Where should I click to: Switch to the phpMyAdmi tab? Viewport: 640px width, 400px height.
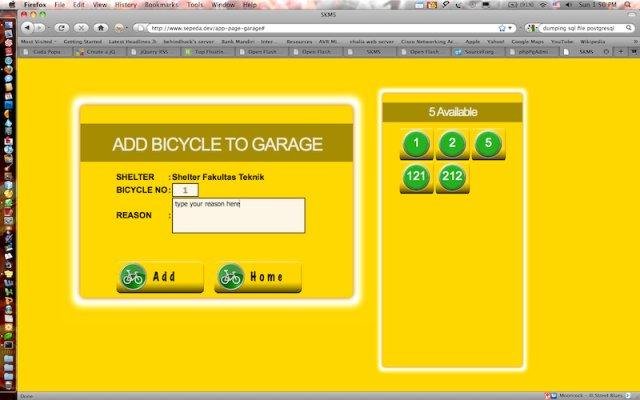click(x=532, y=52)
